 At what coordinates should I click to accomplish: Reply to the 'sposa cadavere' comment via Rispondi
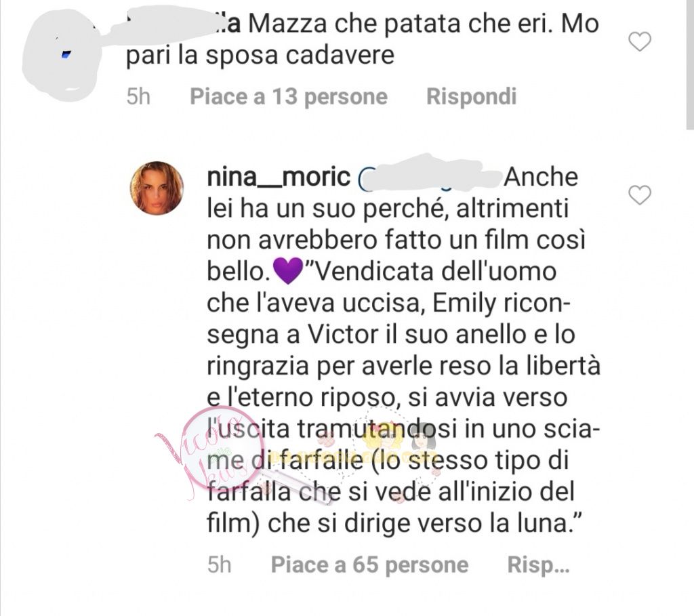pos(472,96)
